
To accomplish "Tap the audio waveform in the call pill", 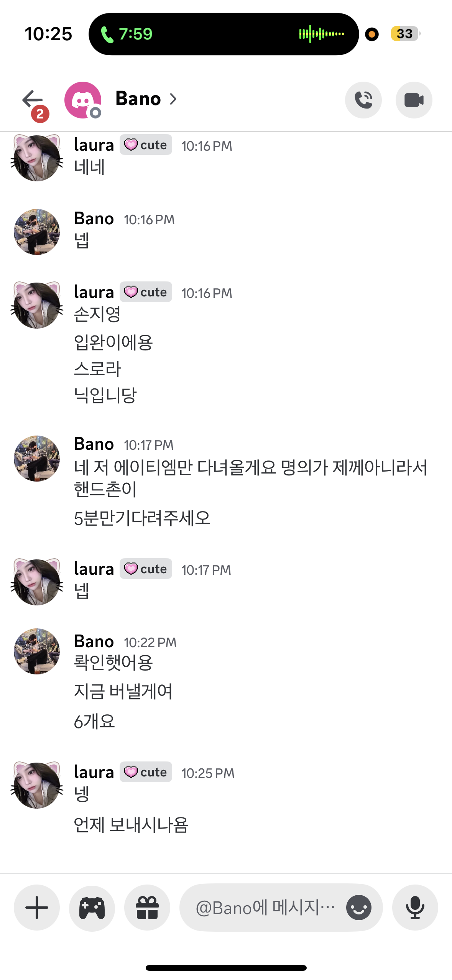I will tap(321, 34).
